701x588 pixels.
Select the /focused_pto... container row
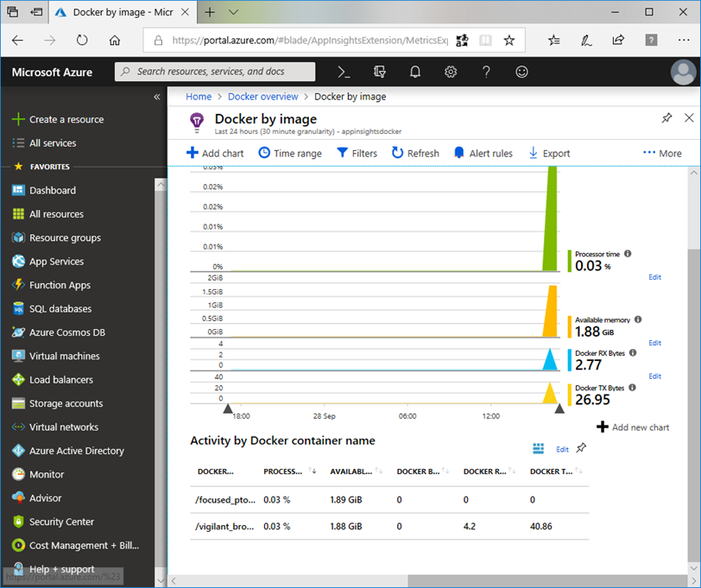tap(389, 499)
